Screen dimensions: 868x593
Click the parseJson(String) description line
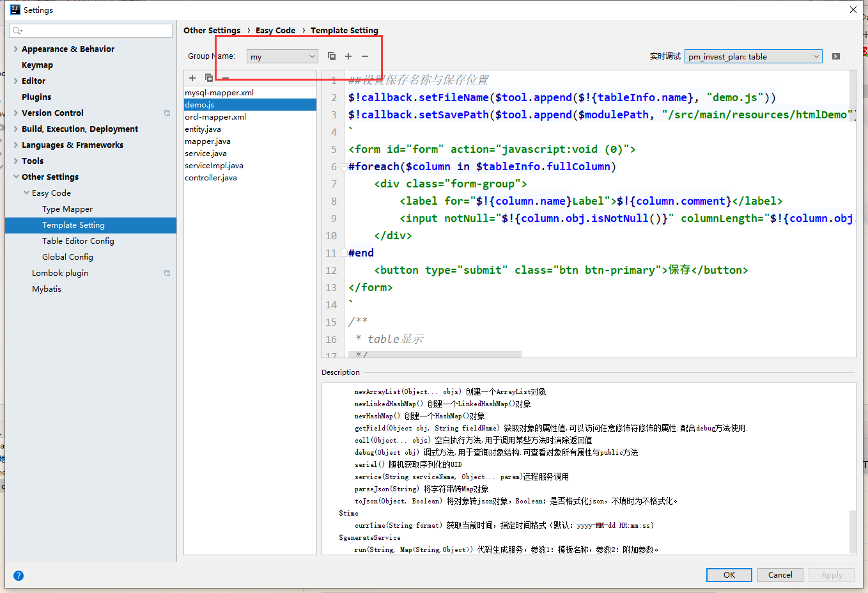[421, 489]
